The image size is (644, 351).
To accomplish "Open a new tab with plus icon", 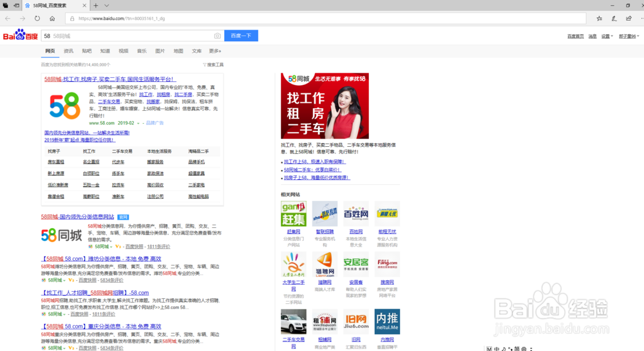I will click(96, 6).
